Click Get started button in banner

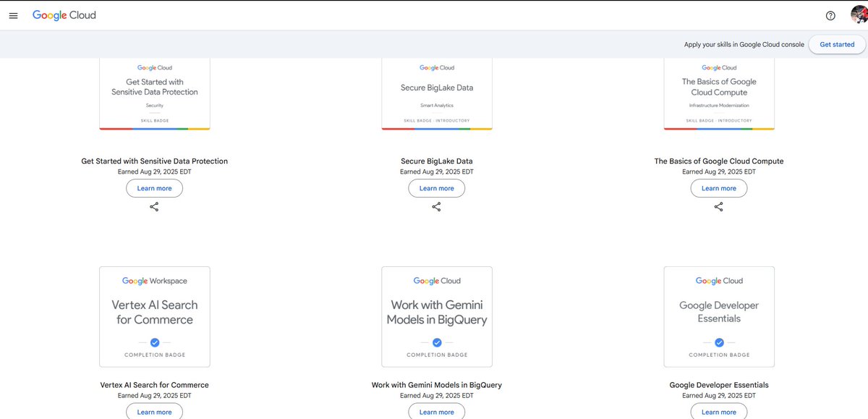[837, 44]
